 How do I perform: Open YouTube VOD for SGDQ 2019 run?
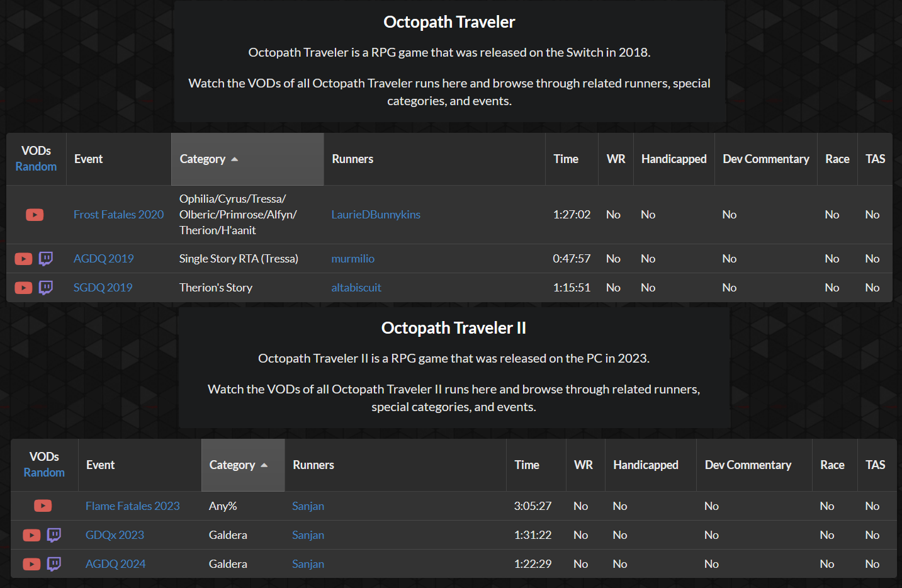pyautogui.click(x=23, y=288)
